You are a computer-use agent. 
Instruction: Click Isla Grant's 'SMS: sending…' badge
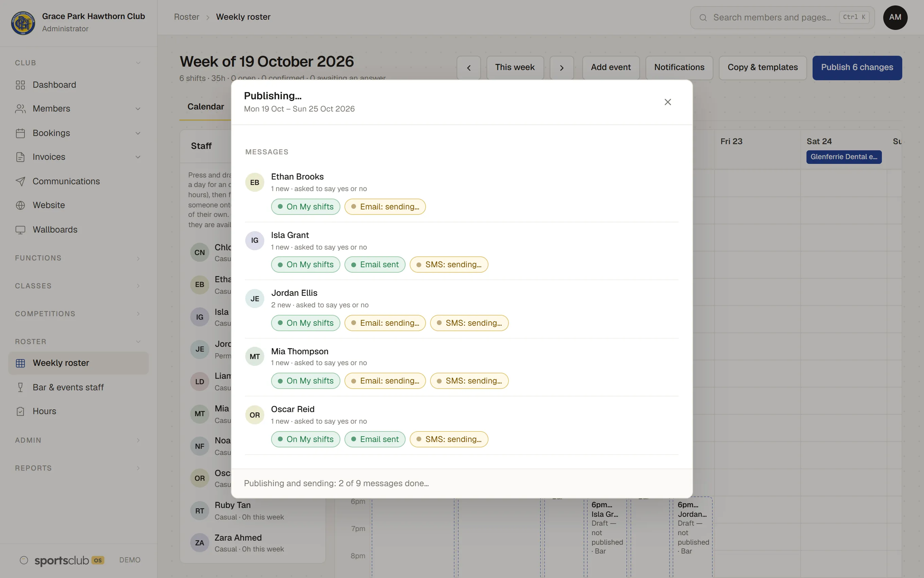(x=449, y=265)
